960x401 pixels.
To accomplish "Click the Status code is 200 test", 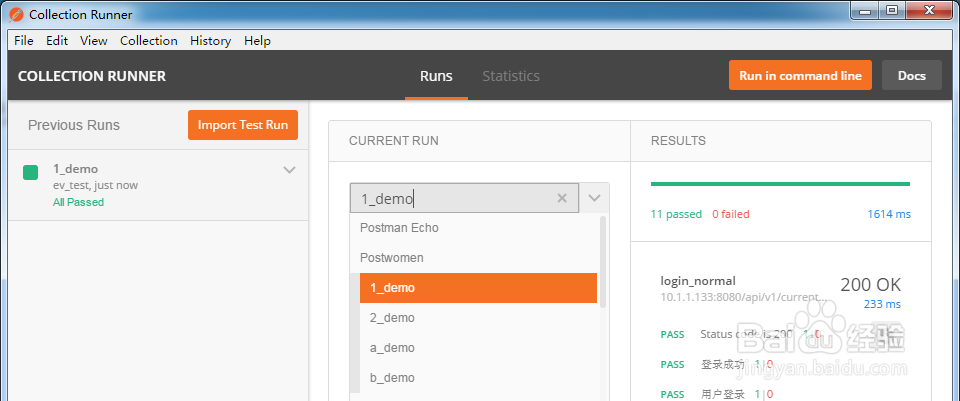I will pos(746,334).
